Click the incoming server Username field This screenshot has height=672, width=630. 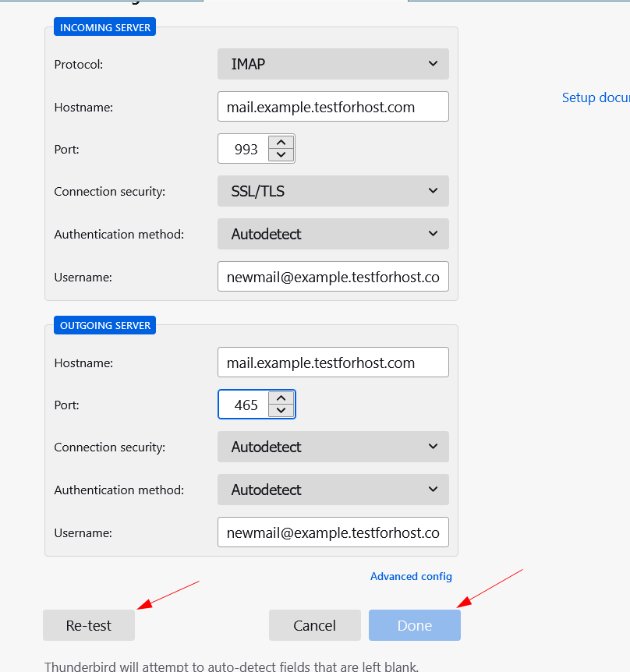[333, 277]
